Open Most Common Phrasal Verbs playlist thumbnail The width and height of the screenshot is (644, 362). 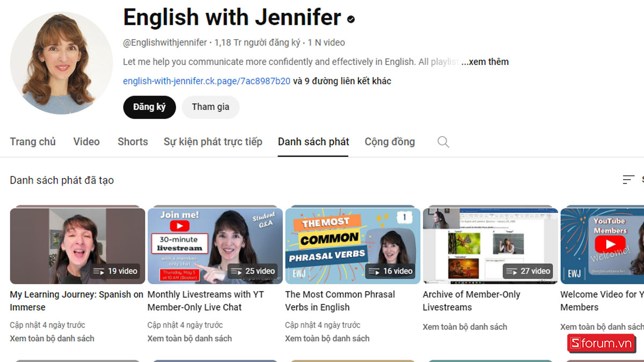[353, 246]
